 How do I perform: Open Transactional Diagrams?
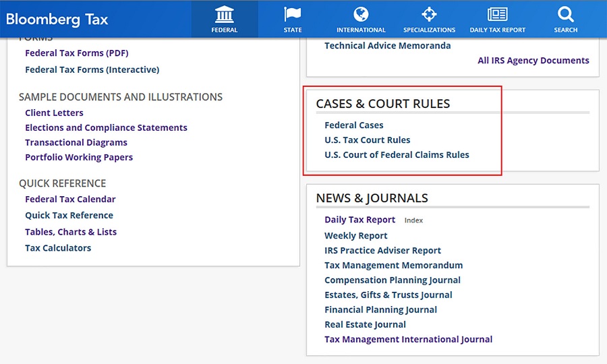click(x=76, y=142)
